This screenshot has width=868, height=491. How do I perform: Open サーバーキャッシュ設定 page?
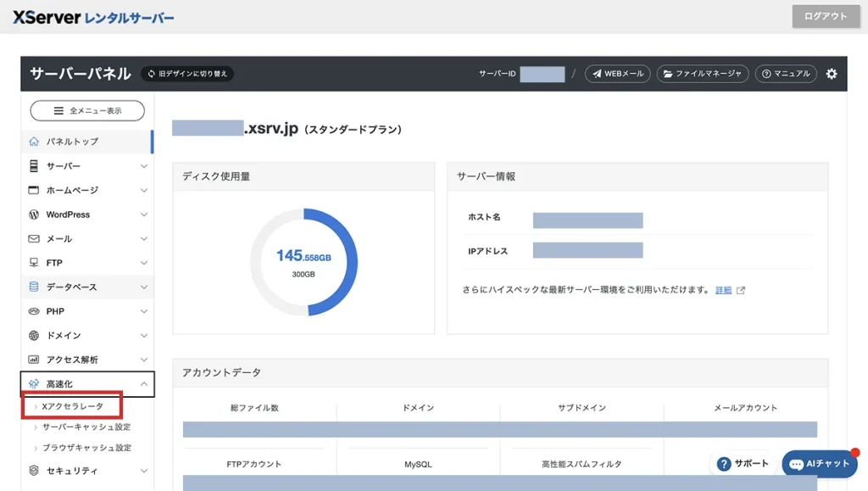pos(87,427)
